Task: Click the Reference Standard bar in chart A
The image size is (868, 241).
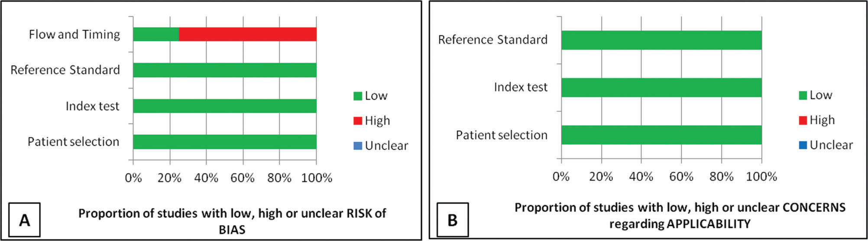Action: [224, 70]
